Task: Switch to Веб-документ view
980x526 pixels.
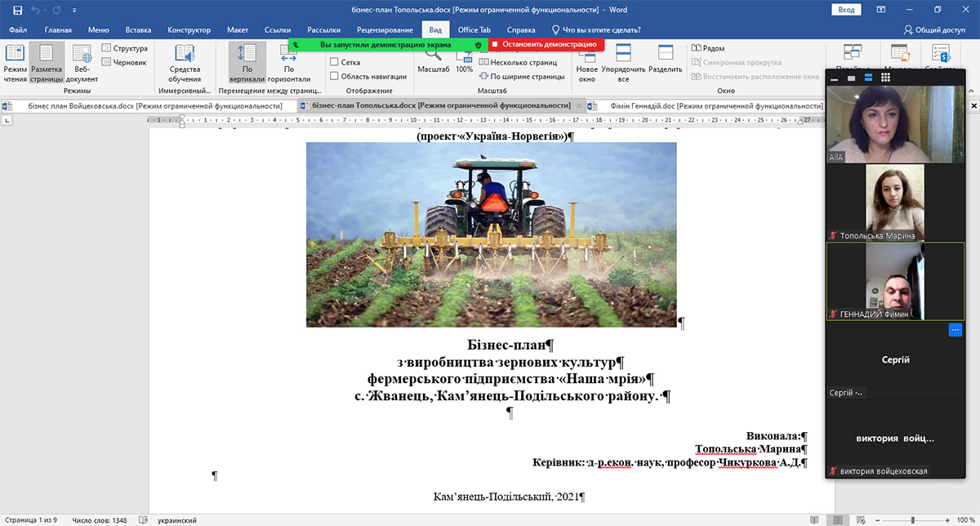Action: [x=82, y=62]
